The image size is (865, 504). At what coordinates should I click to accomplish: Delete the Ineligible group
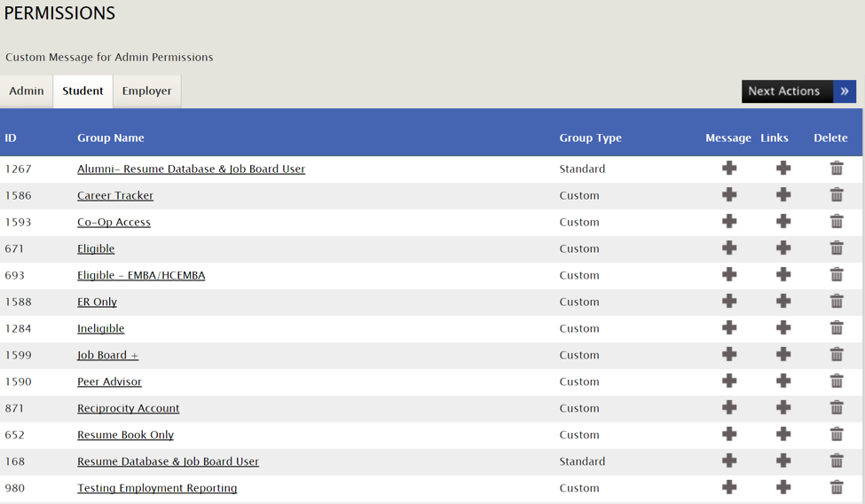pyautogui.click(x=837, y=328)
